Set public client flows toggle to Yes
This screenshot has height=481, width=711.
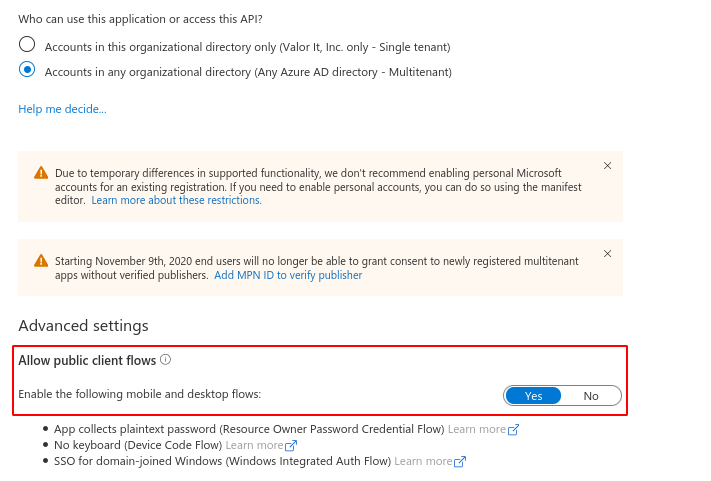(x=533, y=396)
